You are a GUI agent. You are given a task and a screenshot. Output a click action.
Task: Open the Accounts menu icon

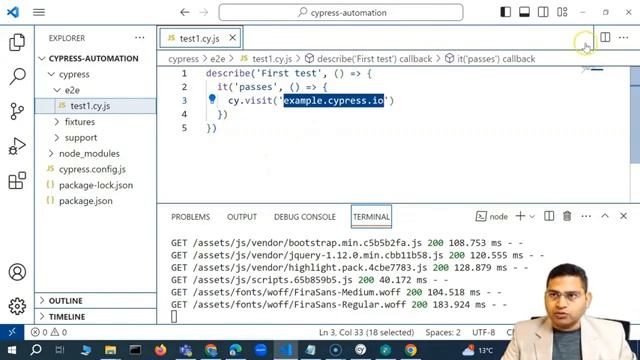(x=17, y=272)
